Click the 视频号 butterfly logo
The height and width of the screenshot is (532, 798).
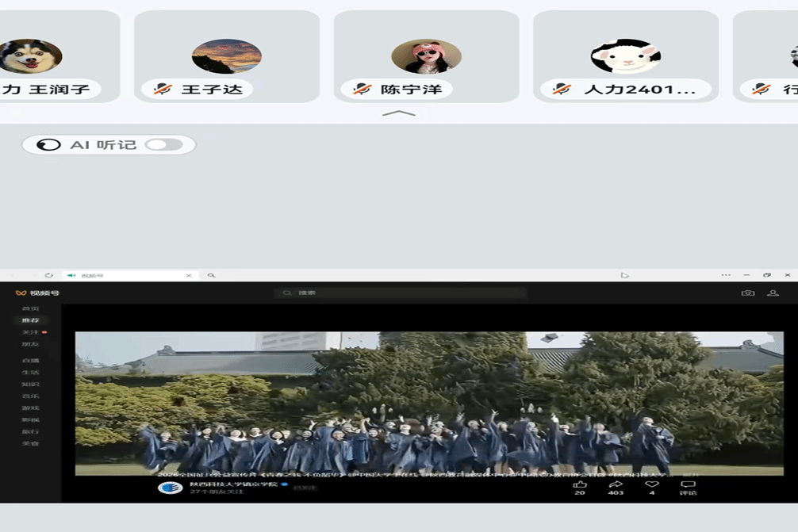pyautogui.click(x=21, y=293)
